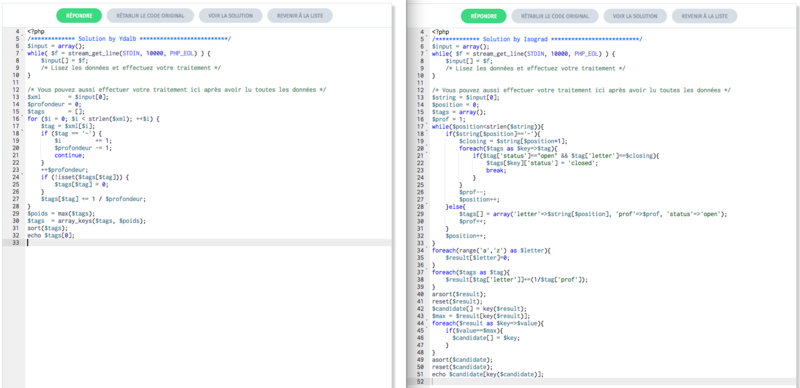Screen dimensions: 800x388
Task: Click VOIR LA SOLUTION in right editor
Action: tap(635, 16)
